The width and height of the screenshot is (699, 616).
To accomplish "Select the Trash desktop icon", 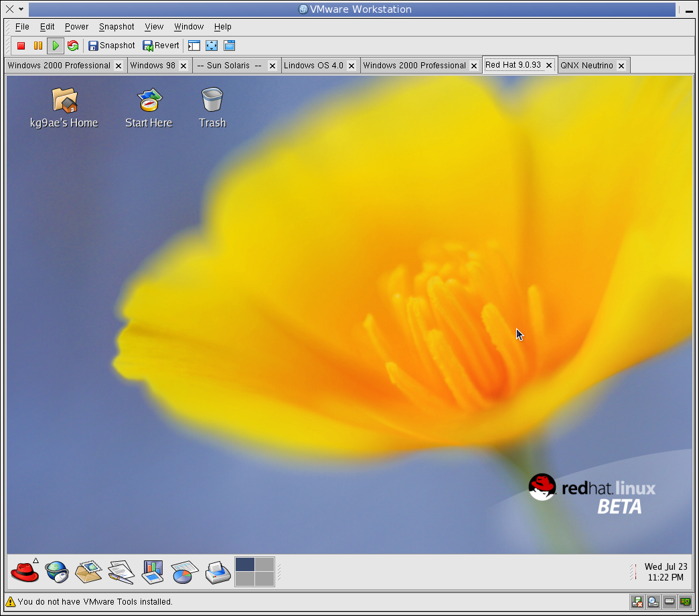I will click(x=212, y=108).
